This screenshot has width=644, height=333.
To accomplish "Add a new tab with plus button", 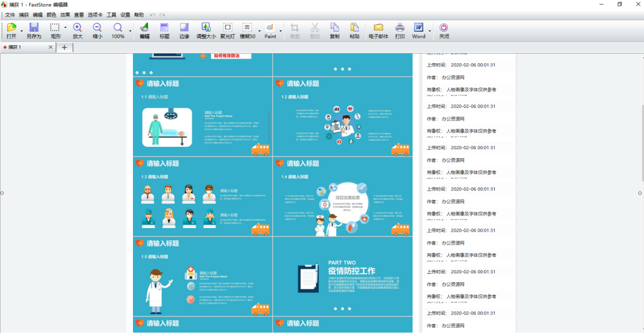I will [64, 47].
